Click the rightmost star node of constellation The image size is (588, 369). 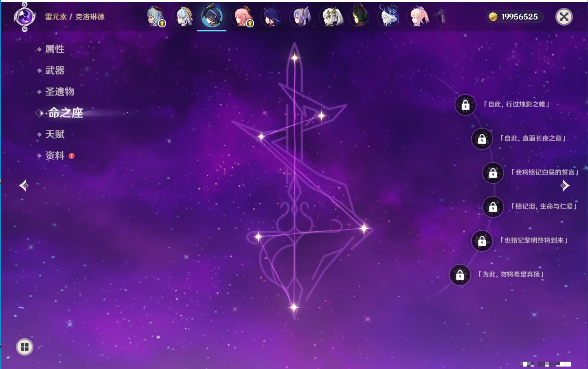[364, 228]
